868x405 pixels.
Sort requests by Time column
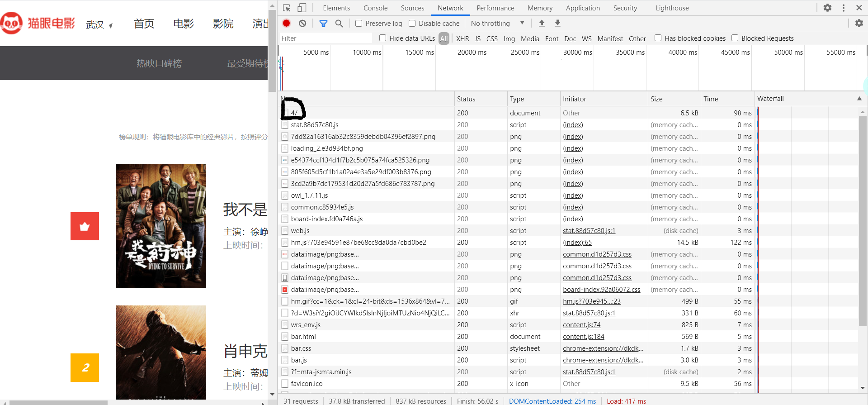coord(727,99)
